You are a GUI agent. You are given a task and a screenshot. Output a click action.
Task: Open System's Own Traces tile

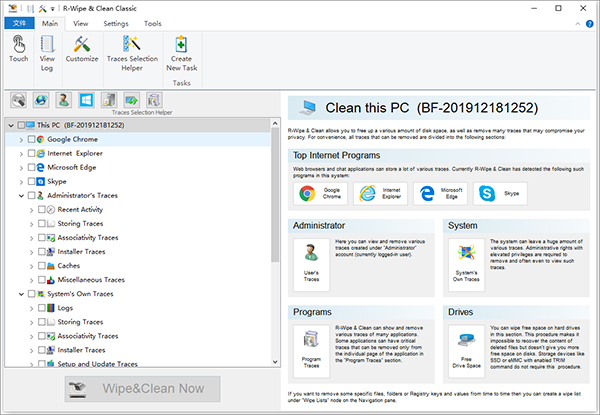point(466,265)
